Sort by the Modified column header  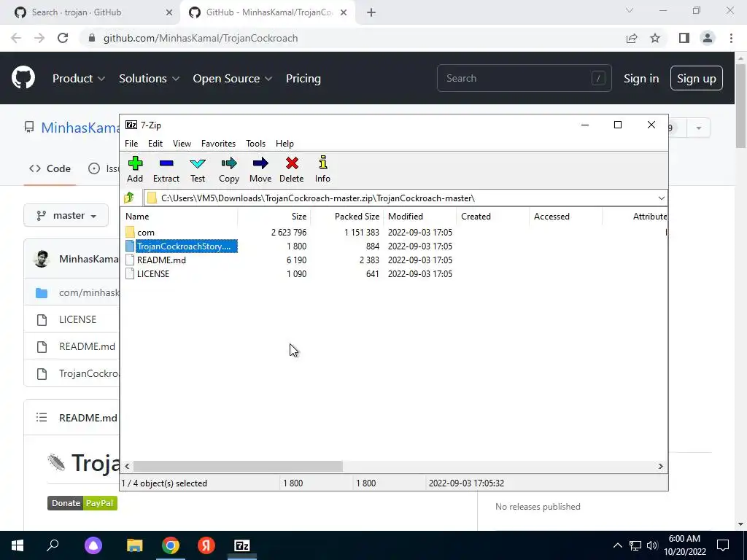point(419,216)
